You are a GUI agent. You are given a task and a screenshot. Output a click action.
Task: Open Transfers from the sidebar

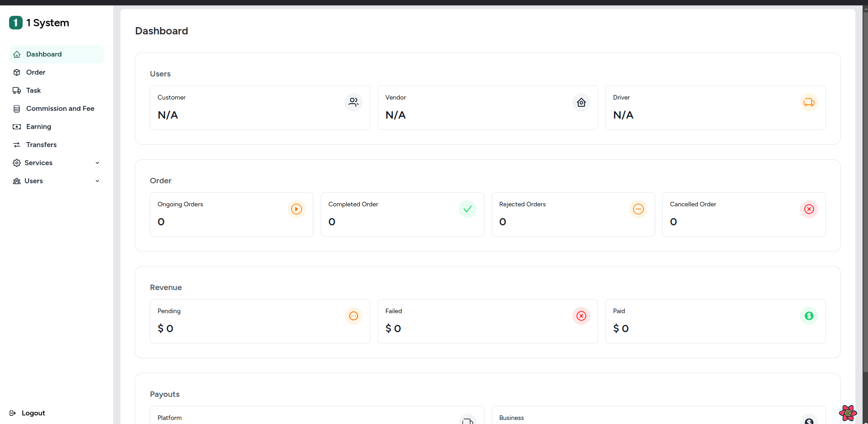(41, 145)
